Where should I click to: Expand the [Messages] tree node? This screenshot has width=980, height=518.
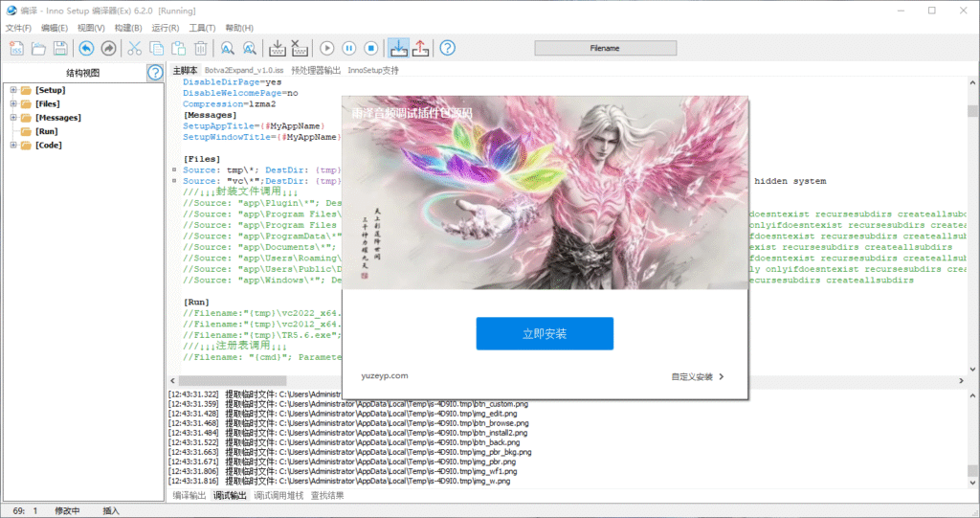pos(13,118)
